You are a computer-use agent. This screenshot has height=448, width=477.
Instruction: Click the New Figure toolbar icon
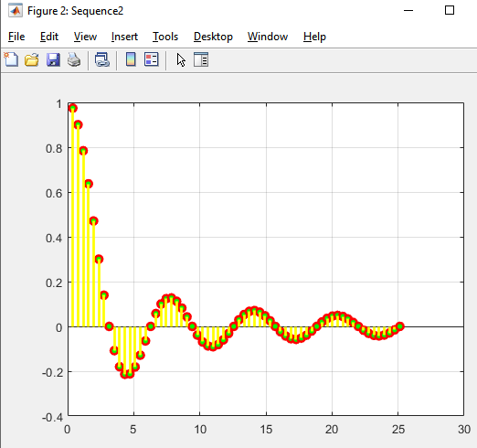pyautogui.click(x=11, y=59)
